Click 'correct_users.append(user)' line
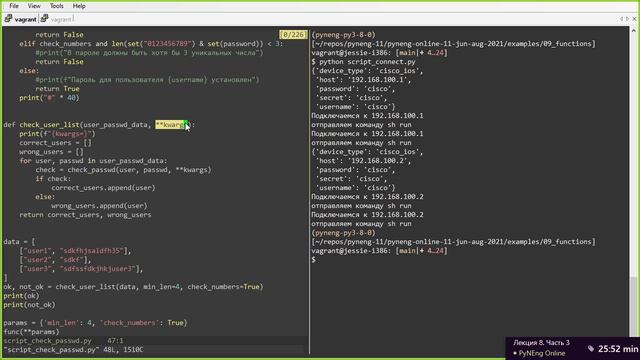The image size is (640, 360). pyautogui.click(x=103, y=187)
